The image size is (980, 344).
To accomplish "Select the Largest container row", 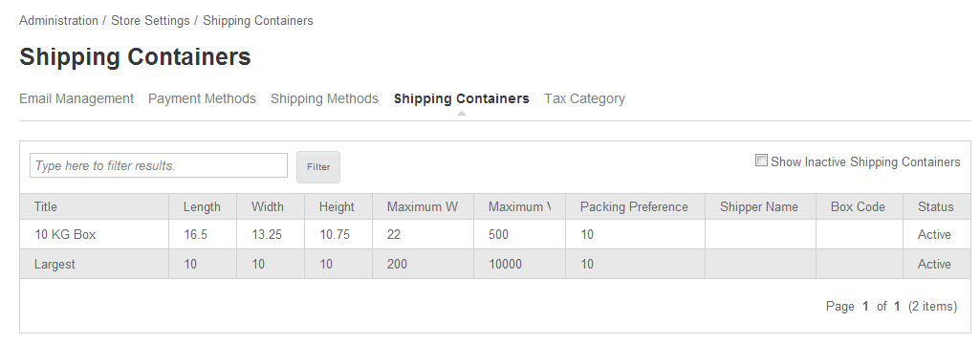I will [x=495, y=264].
